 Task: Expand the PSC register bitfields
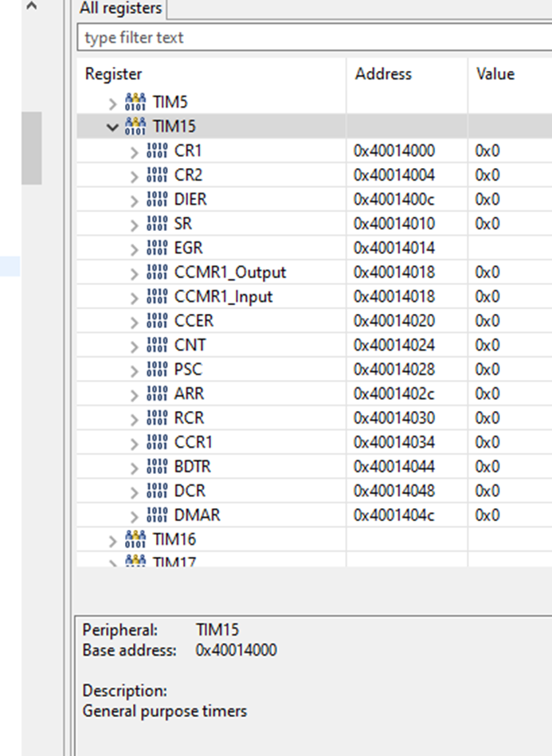pyautogui.click(x=134, y=370)
